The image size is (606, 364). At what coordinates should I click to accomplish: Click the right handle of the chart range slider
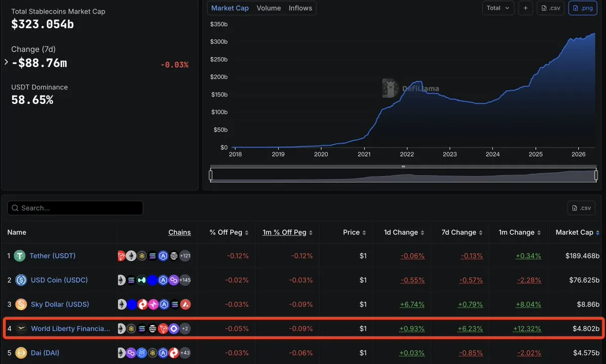coord(596,175)
